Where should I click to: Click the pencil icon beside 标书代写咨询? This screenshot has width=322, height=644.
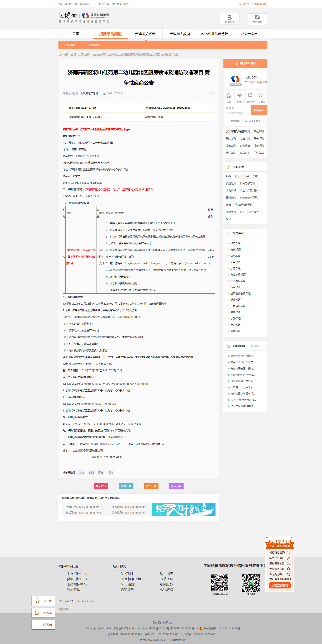click(x=289, y=558)
